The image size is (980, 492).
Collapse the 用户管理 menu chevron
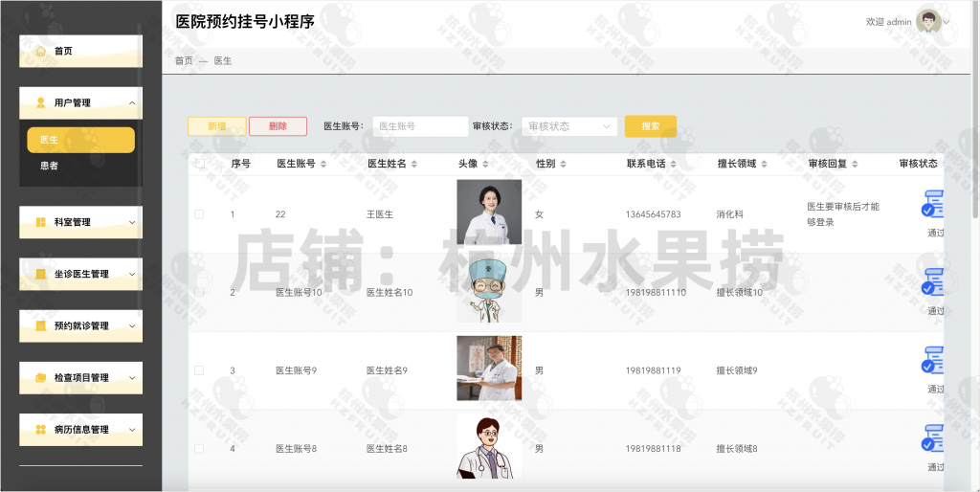coord(132,102)
